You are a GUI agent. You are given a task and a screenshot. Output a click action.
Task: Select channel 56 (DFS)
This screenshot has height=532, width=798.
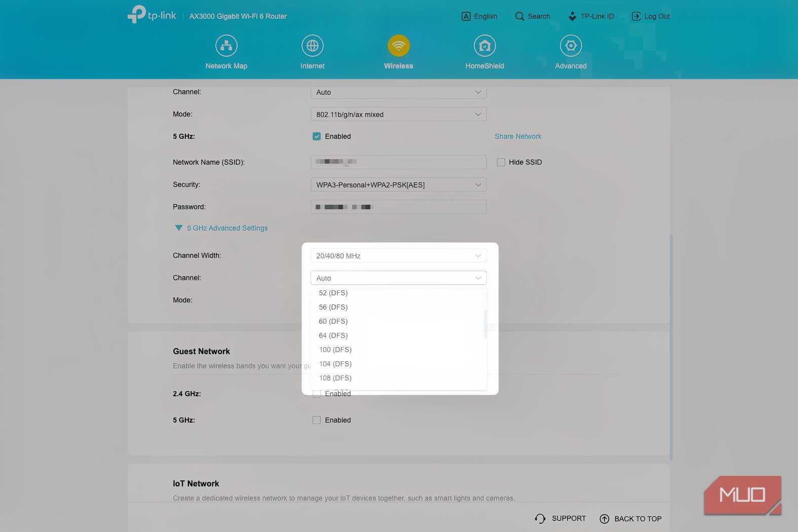click(x=398, y=307)
